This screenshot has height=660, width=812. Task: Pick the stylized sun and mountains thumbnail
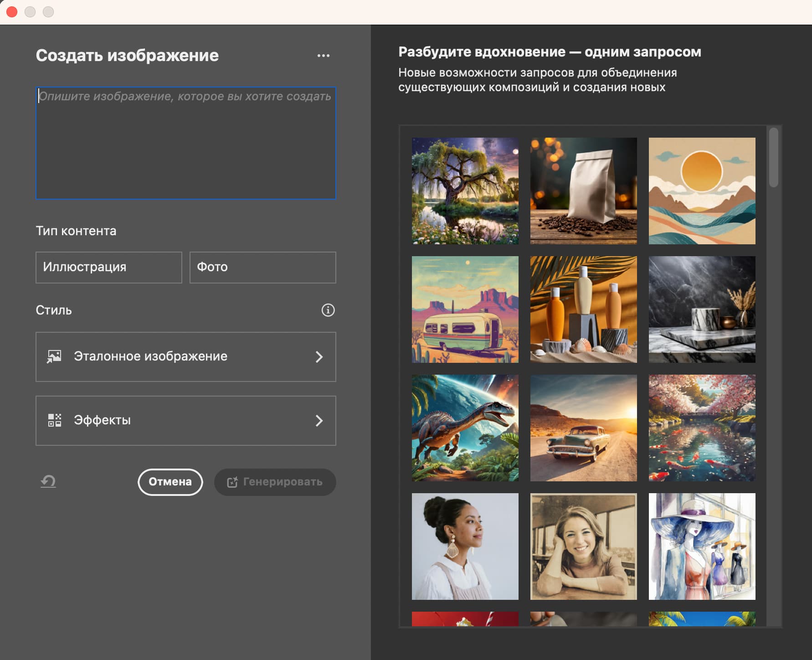[702, 191]
